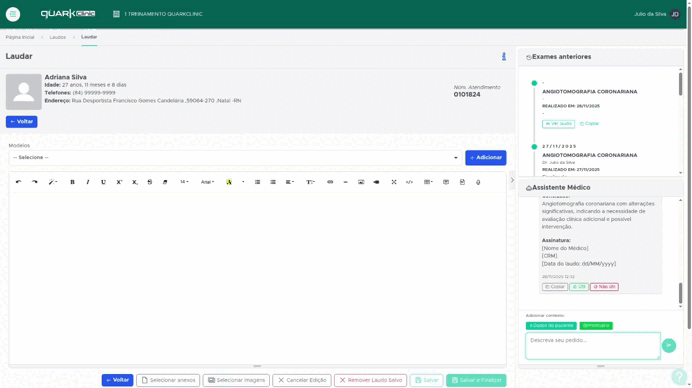The width and height of the screenshot is (692, 388).
Task: Click the blue info icon beside Laudar
Action: 504,57
